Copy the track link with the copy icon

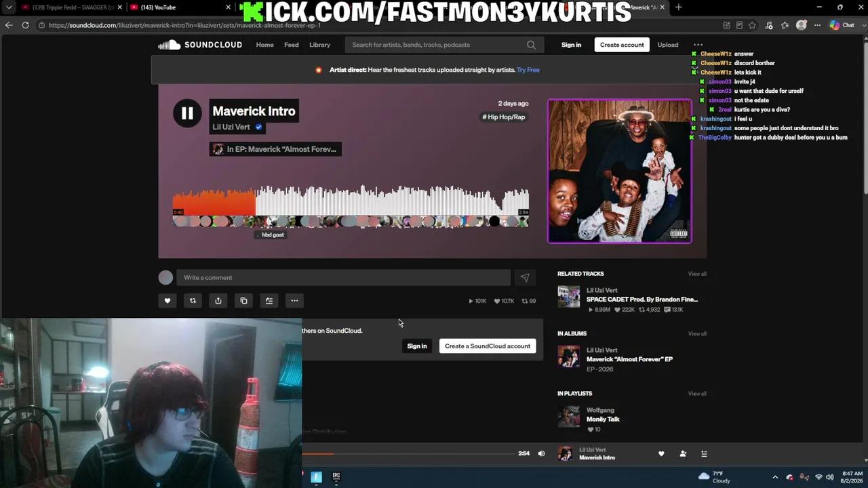[243, 301]
